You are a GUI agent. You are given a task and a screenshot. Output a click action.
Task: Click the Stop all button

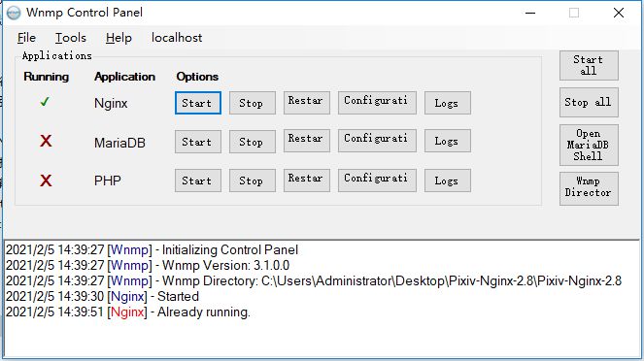click(589, 102)
